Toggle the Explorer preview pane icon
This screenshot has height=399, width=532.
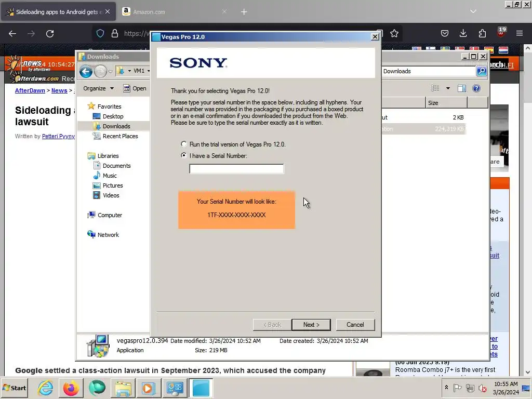[x=462, y=88]
